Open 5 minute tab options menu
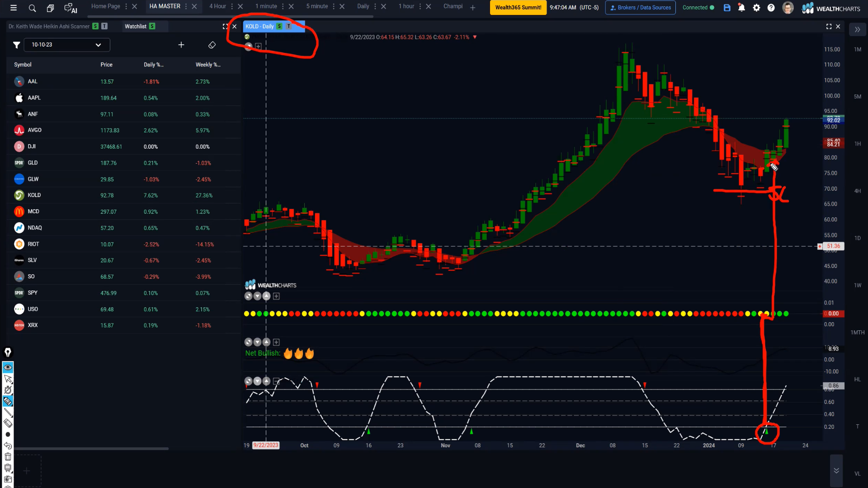Viewport: 868px width, 488px height. tap(334, 6)
